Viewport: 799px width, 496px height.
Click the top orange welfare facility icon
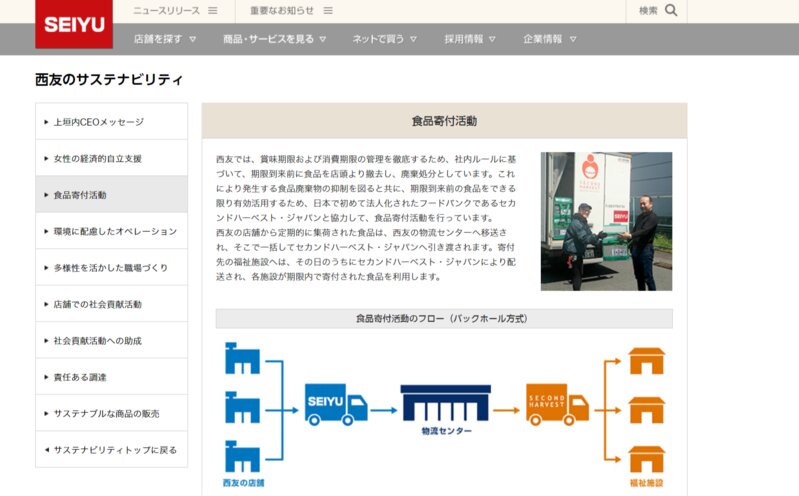[x=647, y=361]
